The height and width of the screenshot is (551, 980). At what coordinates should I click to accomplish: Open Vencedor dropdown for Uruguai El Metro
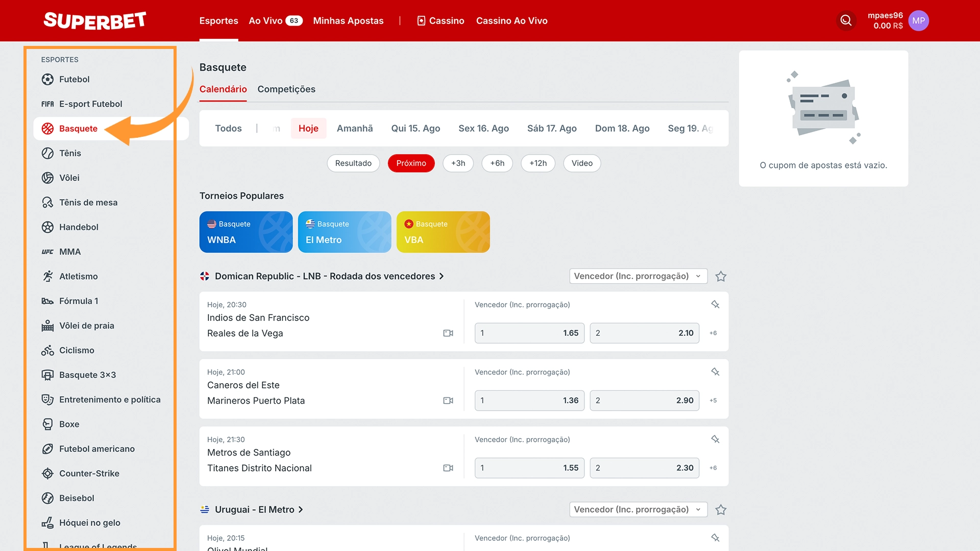[638, 510]
